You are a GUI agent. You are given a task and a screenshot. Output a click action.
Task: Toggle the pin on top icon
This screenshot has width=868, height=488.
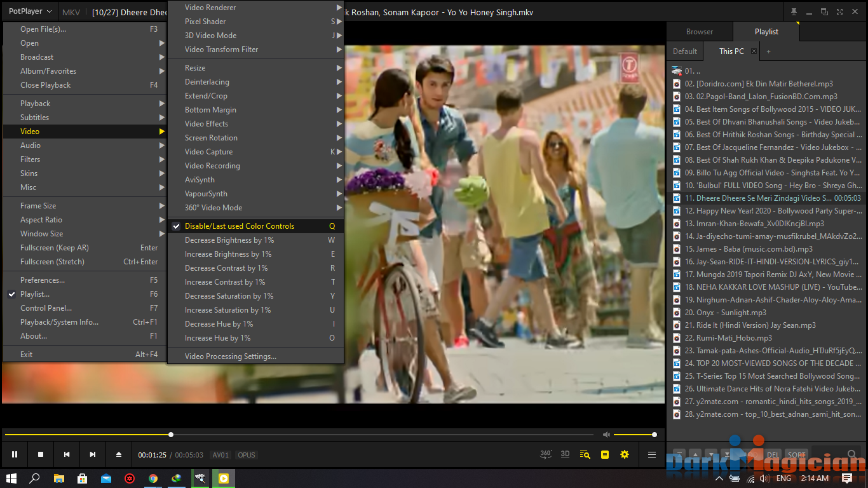pos(794,11)
